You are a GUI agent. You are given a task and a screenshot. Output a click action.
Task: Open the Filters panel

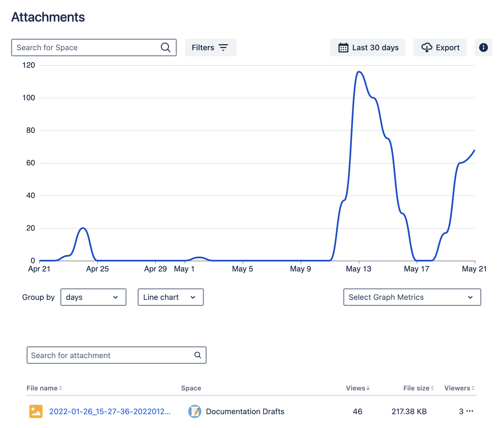click(210, 47)
